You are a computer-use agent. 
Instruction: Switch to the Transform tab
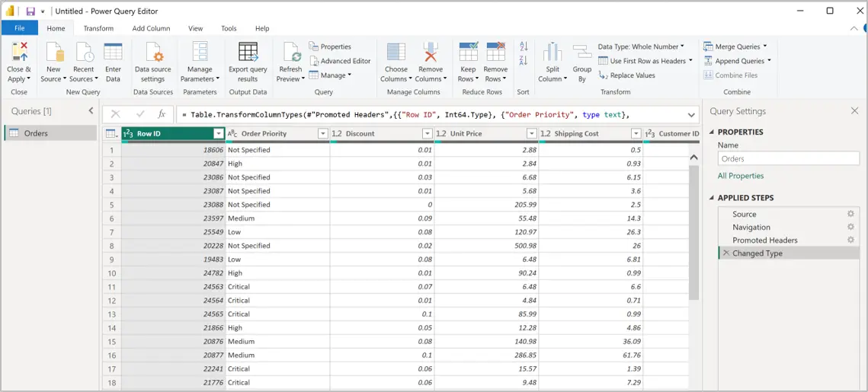pyautogui.click(x=98, y=28)
